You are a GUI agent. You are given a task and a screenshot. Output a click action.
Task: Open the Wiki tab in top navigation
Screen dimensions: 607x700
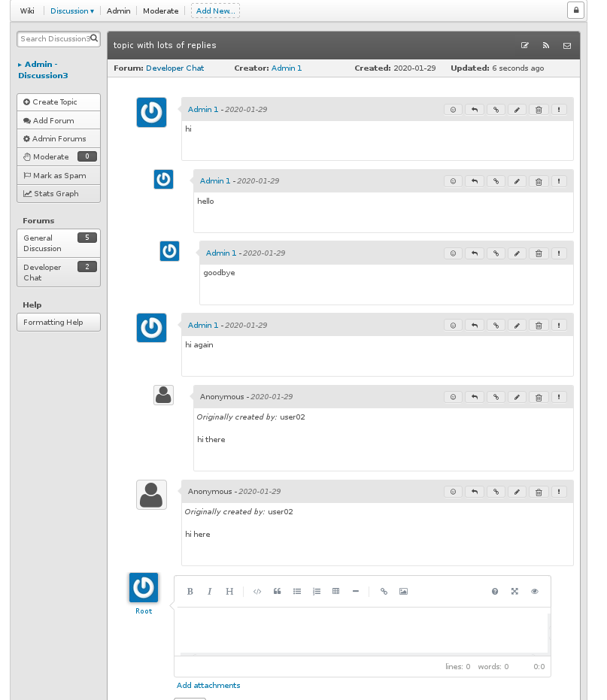coord(27,11)
